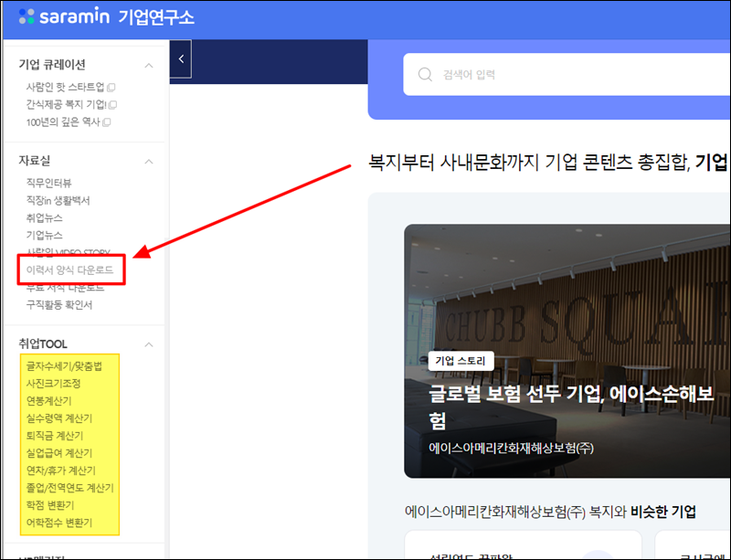
Task: Open 실업급여 계산기
Action: coord(59,453)
